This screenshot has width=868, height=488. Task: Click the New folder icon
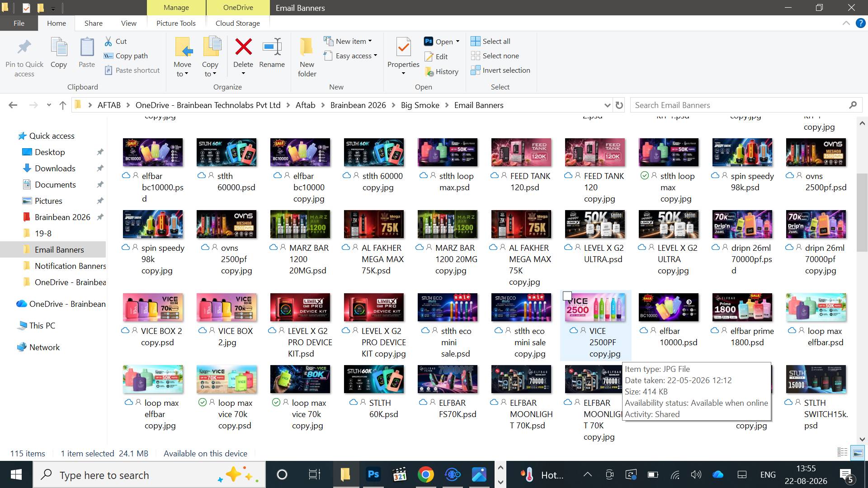tap(307, 47)
